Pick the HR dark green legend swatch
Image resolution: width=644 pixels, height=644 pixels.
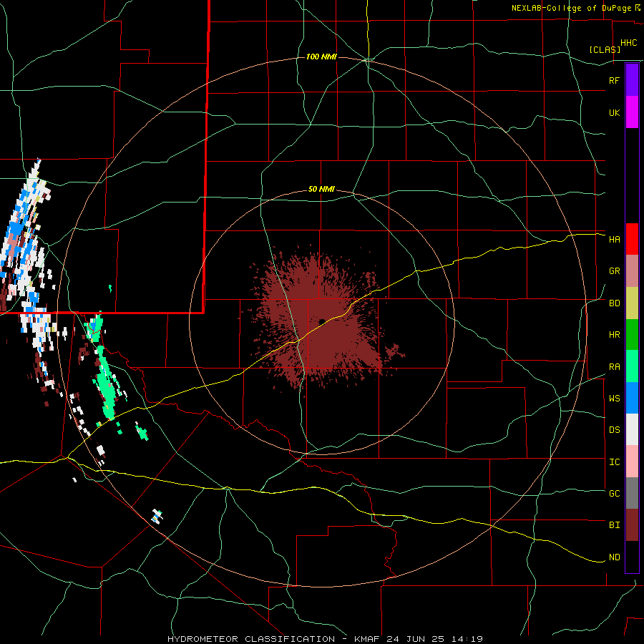[632, 335]
